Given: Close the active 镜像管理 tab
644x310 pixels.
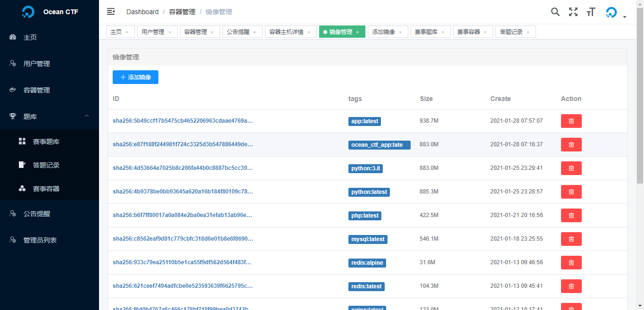Looking at the screenshot, I should (357, 32).
